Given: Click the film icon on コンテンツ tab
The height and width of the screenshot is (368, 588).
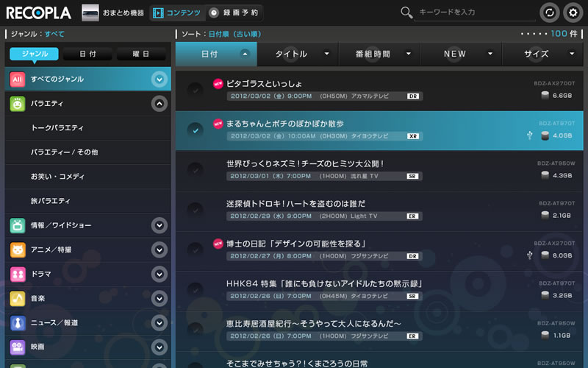Looking at the screenshot, I should click(x=158, y=13).
